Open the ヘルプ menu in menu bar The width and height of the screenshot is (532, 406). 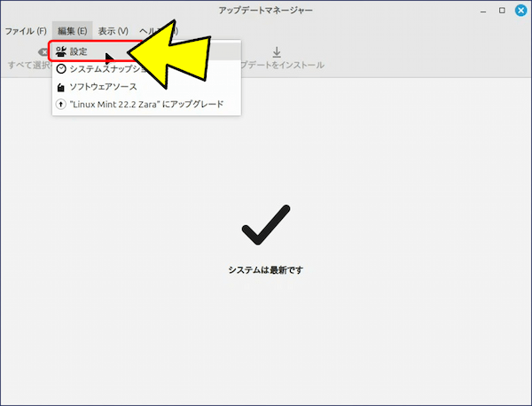(x=147, y=31)
